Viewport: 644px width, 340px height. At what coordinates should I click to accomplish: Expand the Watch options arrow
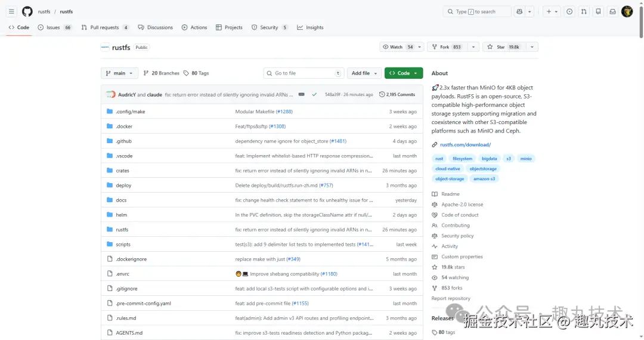point(419,47)
